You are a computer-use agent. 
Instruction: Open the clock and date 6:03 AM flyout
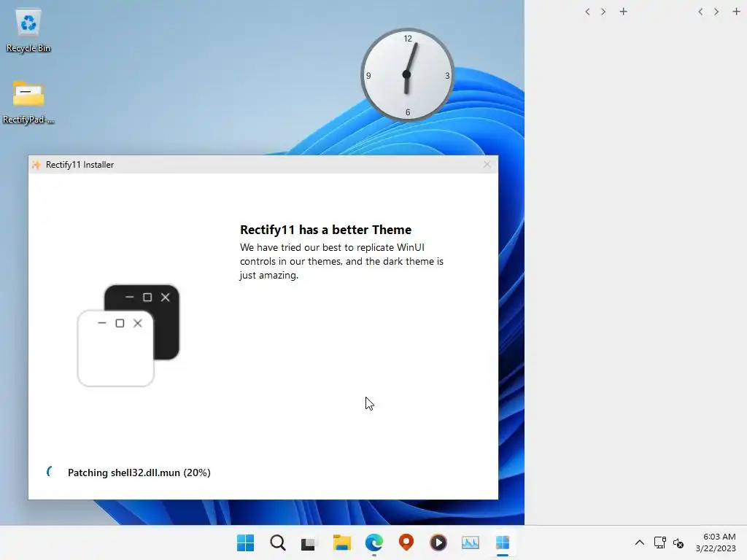click(716, 542)
